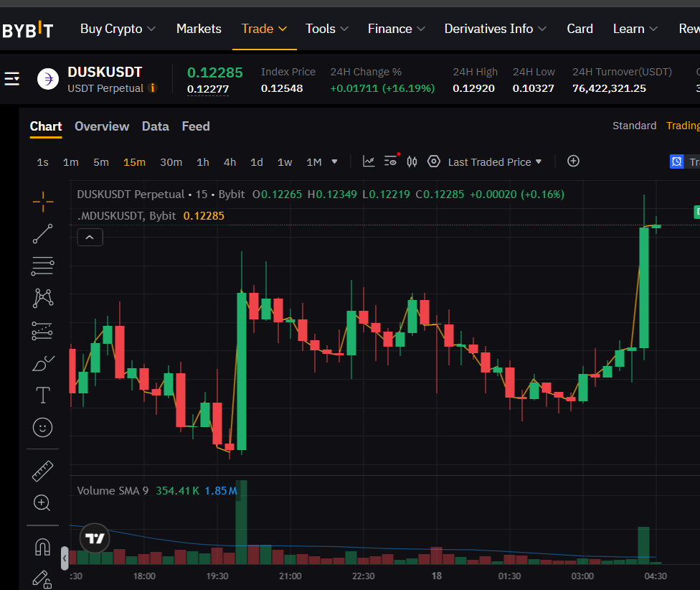Open the Markets page
700x590 pixels.
(x=199, y=29)
